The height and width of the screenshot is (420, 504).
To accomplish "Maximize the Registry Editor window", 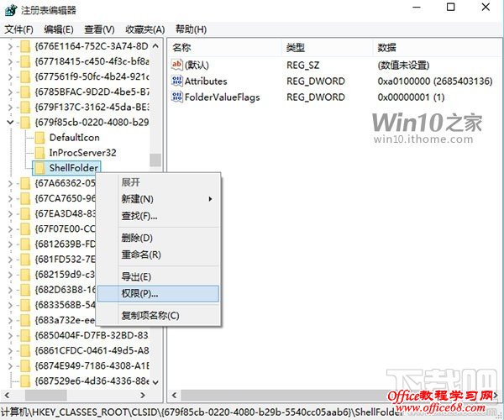I will 450,7.
